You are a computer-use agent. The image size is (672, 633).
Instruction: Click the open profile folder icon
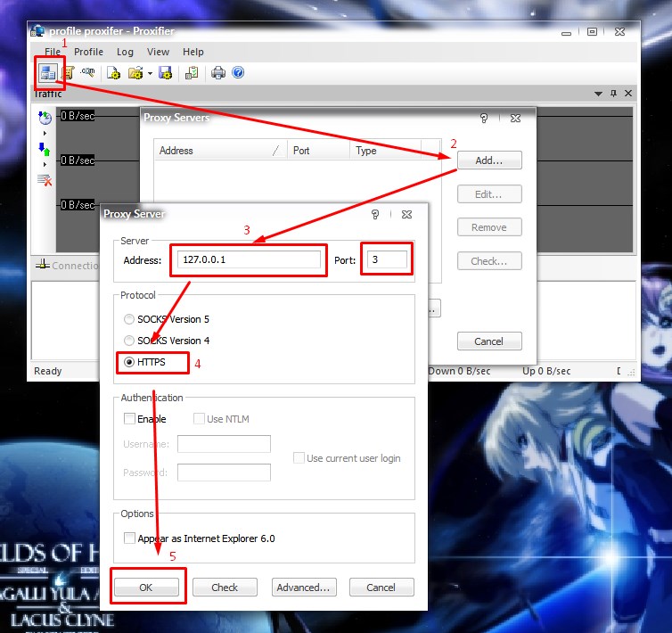pos(135,73)
